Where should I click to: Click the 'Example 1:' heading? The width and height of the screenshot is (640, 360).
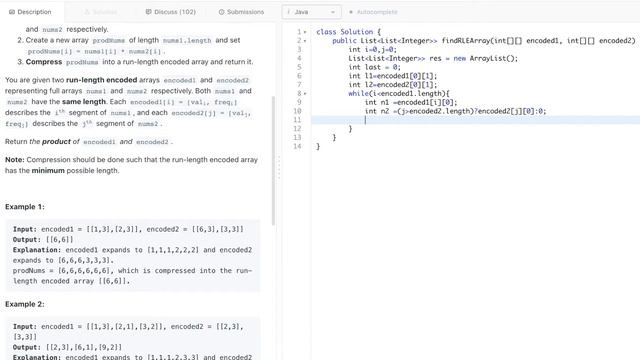[x=25, y=207]
